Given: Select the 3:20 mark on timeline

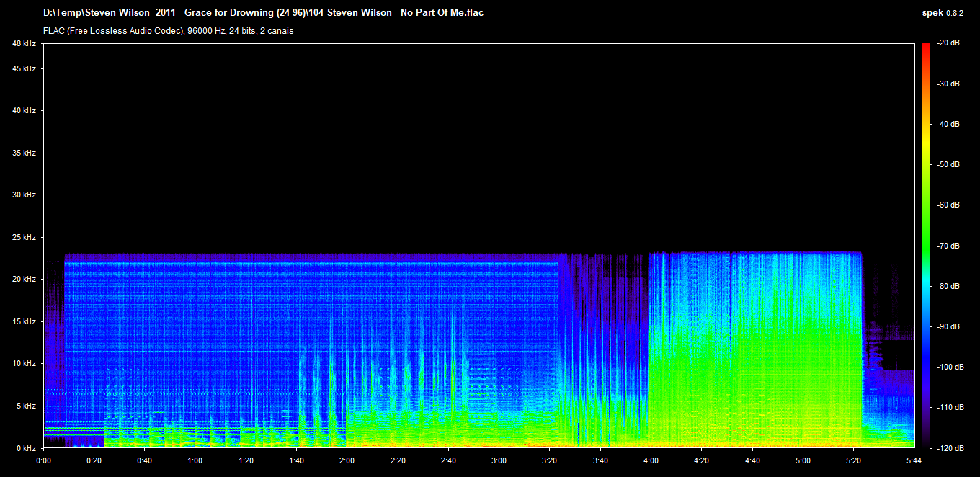Looking at the screenshot, I should click(549, 460).
